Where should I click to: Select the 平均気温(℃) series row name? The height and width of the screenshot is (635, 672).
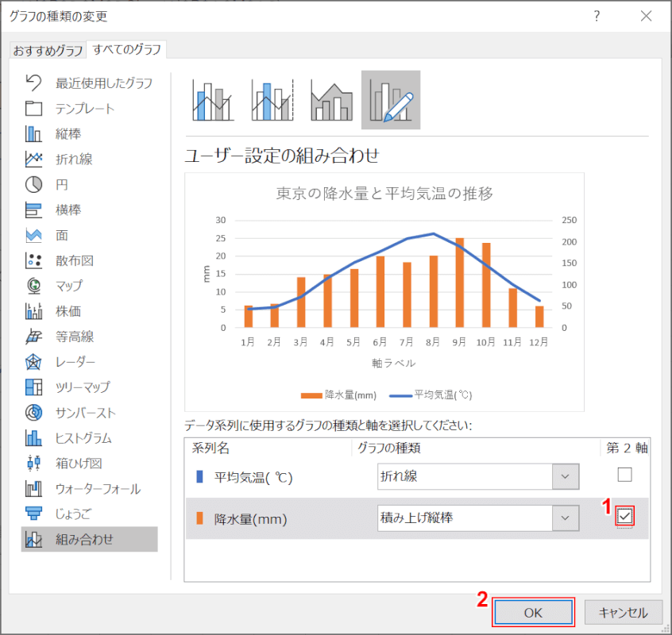[x=253, y=477]
